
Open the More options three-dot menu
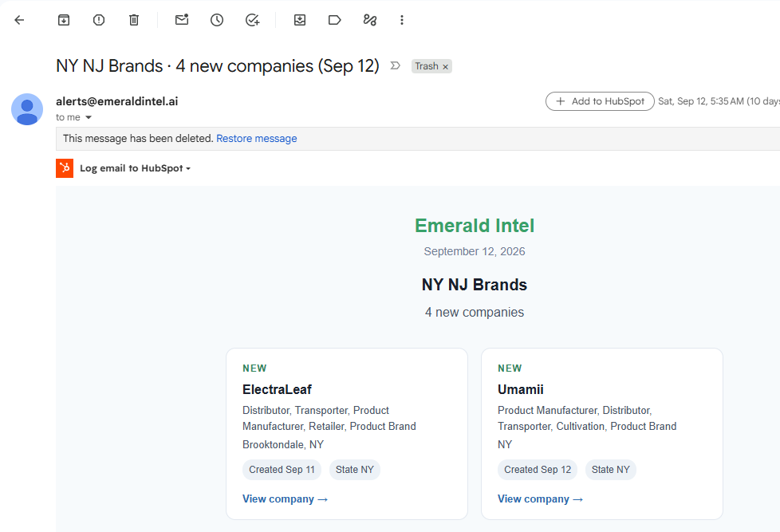click(402, 20)
